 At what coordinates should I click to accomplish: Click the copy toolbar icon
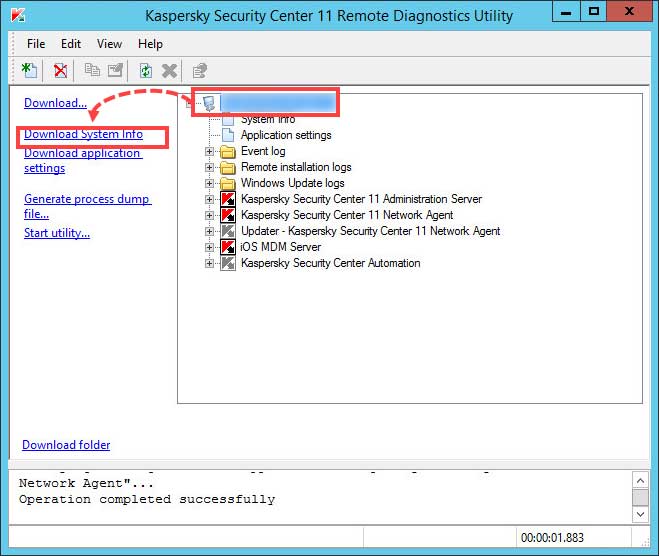coord(92,70)
